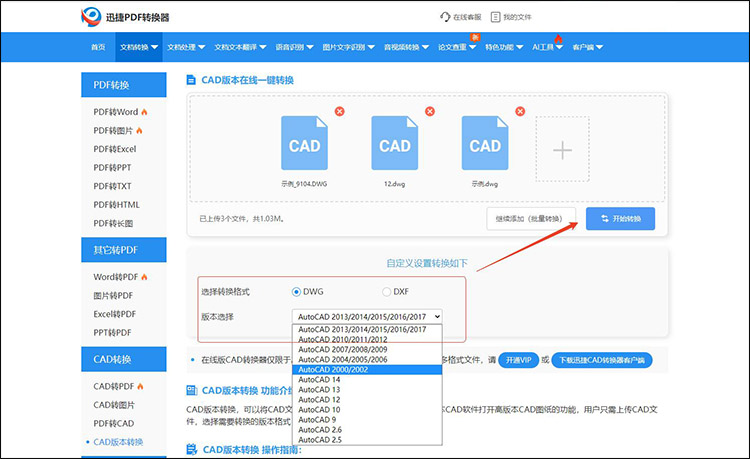
Task: Choose AutoCAD 2.5 option
Action: [x=367, y=440]
